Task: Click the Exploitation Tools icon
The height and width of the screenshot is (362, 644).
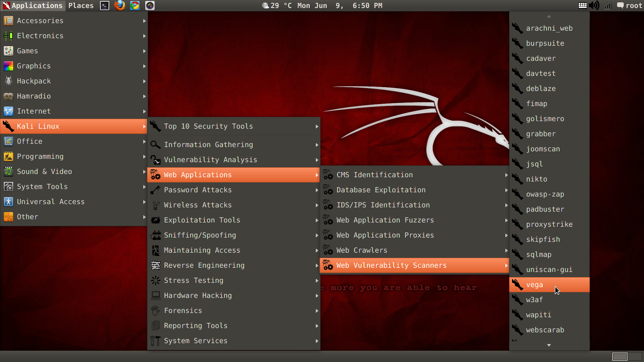Action: pos(156,220)
